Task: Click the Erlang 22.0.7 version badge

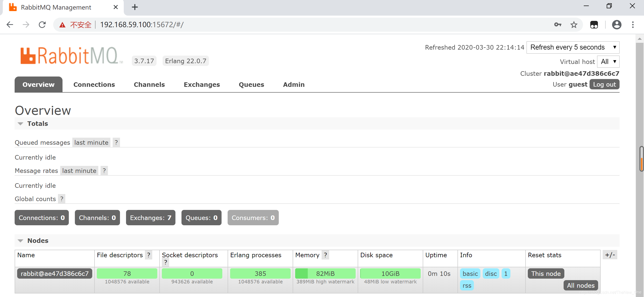Action: click(186, 61)
